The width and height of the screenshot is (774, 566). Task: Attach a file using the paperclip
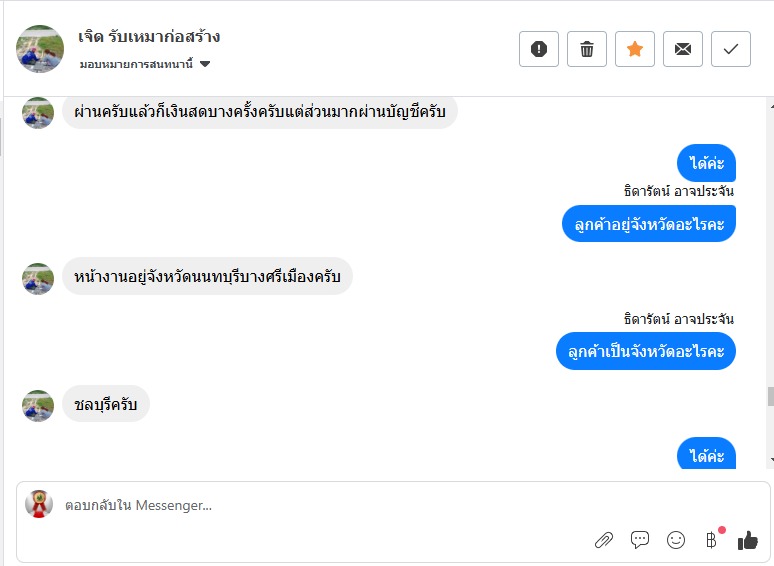604,540
